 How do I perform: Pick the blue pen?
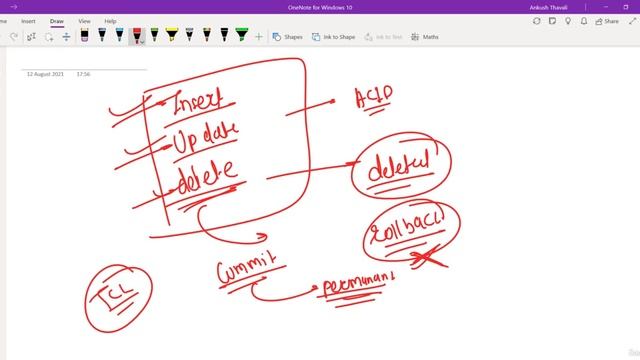[119, 36]
